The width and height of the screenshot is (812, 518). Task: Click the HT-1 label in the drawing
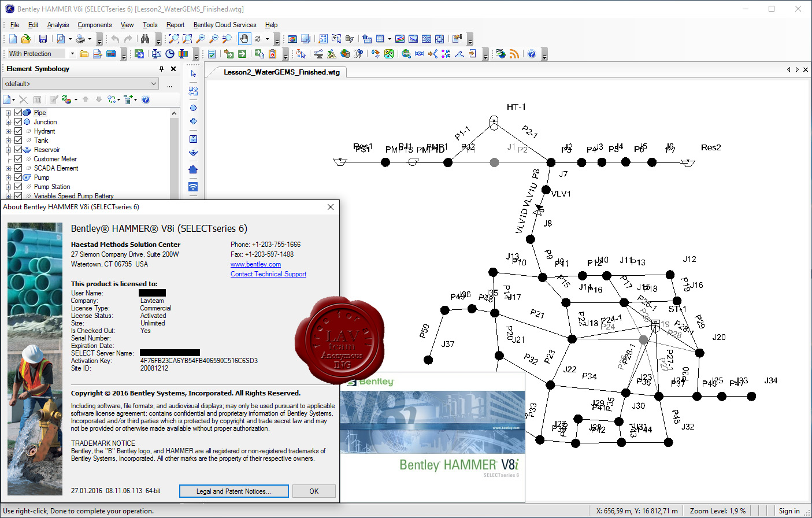(x=516, y=107)
